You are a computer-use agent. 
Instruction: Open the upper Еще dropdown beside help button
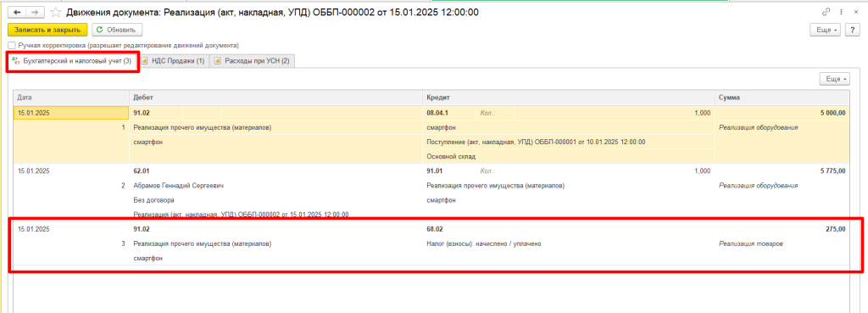pos(826,30)
